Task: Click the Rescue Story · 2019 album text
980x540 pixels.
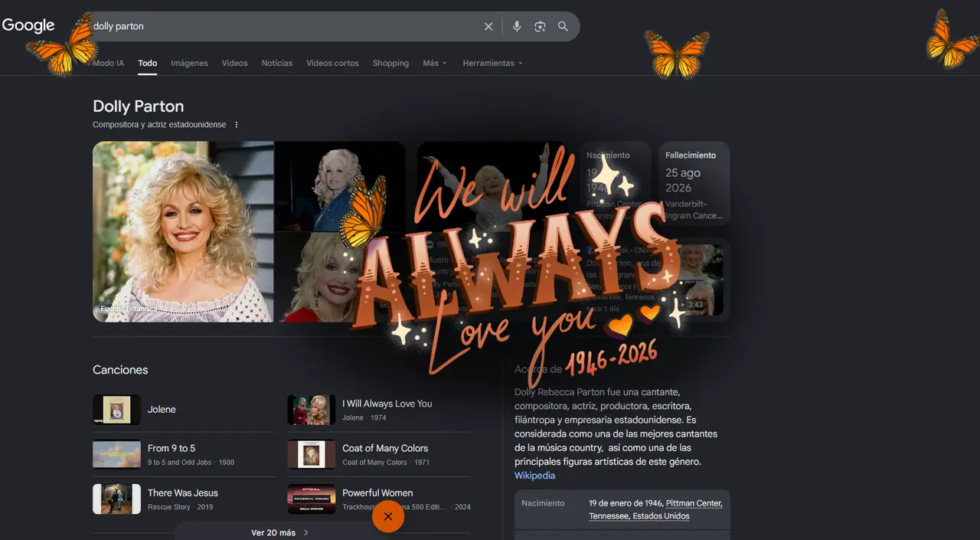Action: coord(181,507)
